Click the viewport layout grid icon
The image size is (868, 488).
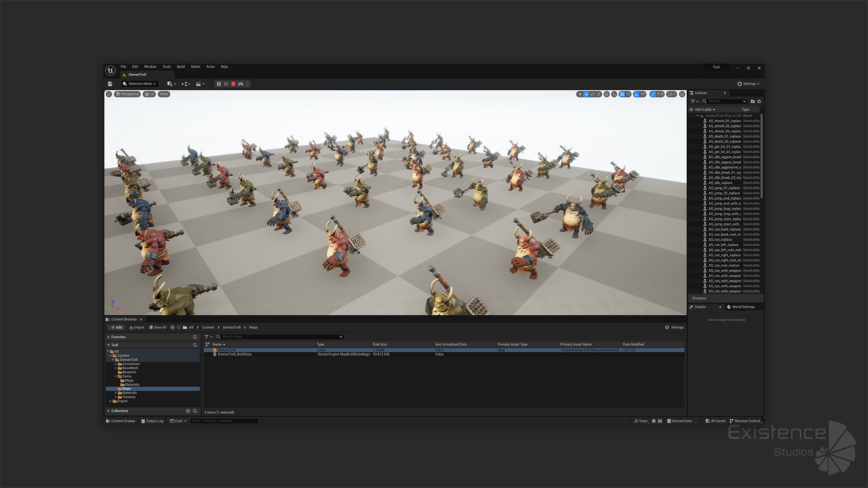coord(682,94)
